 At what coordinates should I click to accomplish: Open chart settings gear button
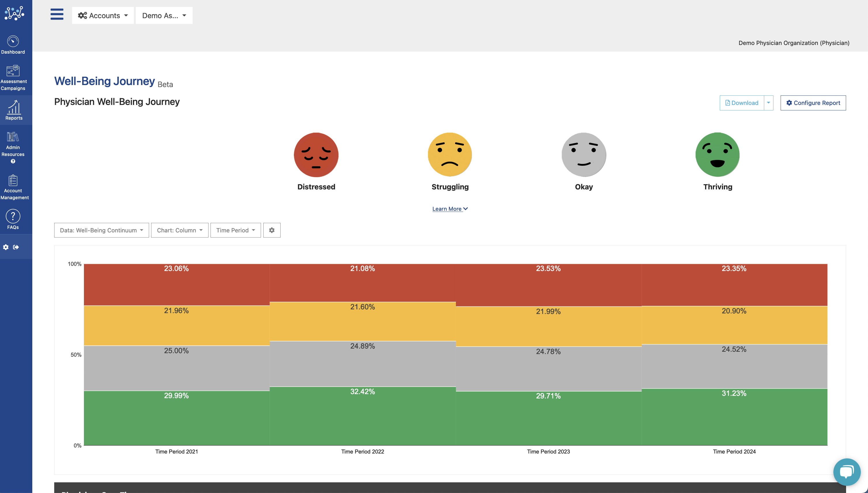pyautogui.click(x=272, y=230)
